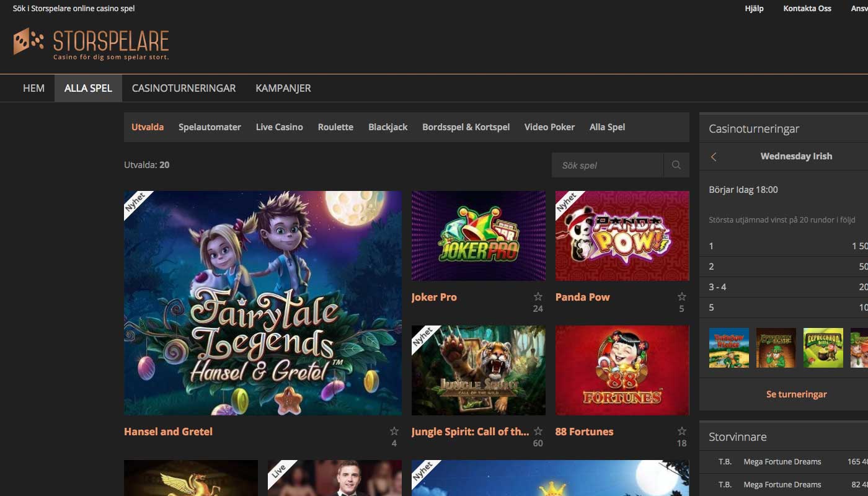Open the Panda Pow title link

pyautogui.click(x=583, y=297)
